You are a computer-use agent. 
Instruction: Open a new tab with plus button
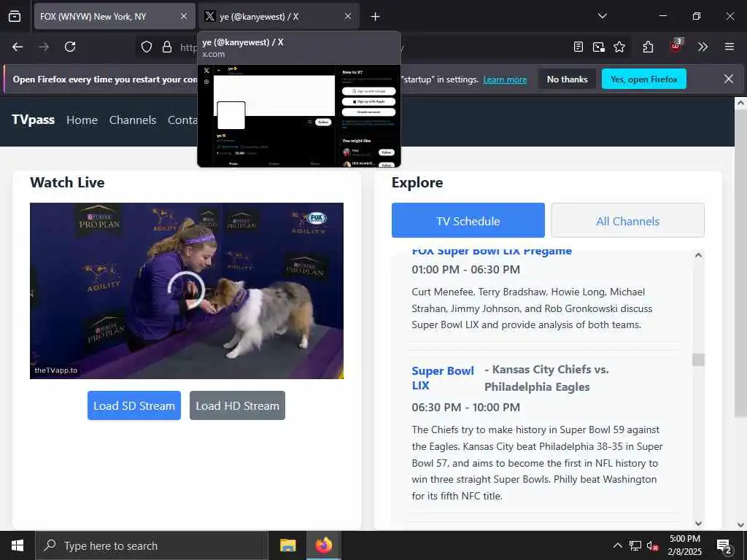pos(375,17)
